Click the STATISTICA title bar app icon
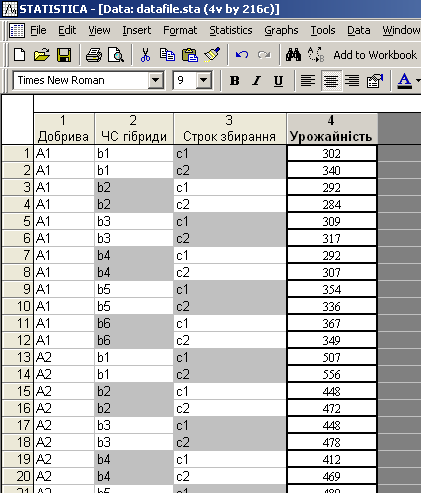Viewport: 421px width, 493px height. click(10, 9)
